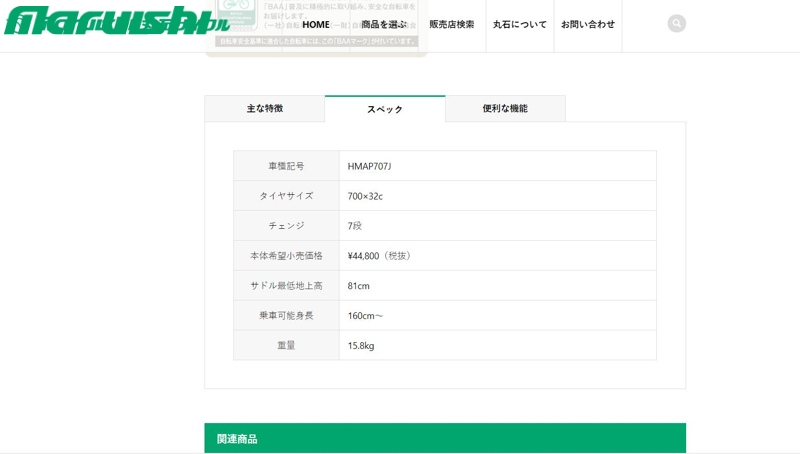This screenshot has height=454, width=800.
Task: Switch to 便利な機能 tab
Action: (x=505, y=109)
